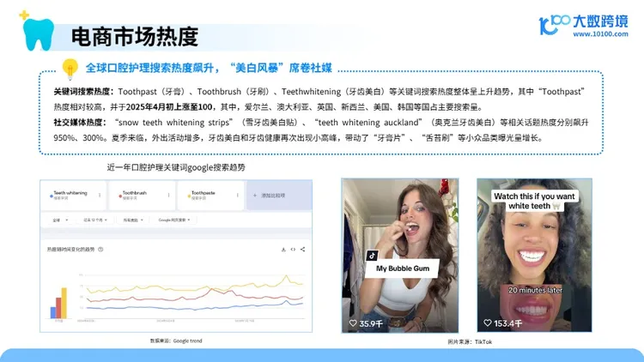
Task: Click the My Bubble Gum caption label
Action: 403,268
